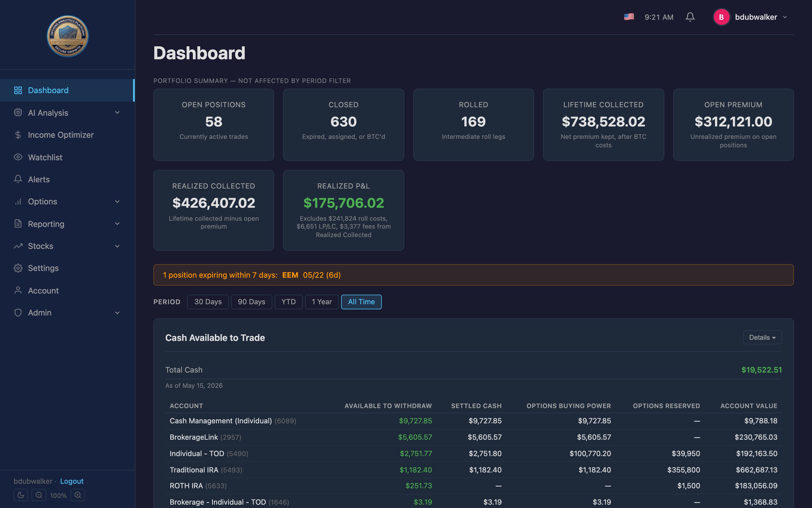Click the Dashboard grid icon in sidebar
This screenshot has width=812, height=508.
(x=18, y=90)
